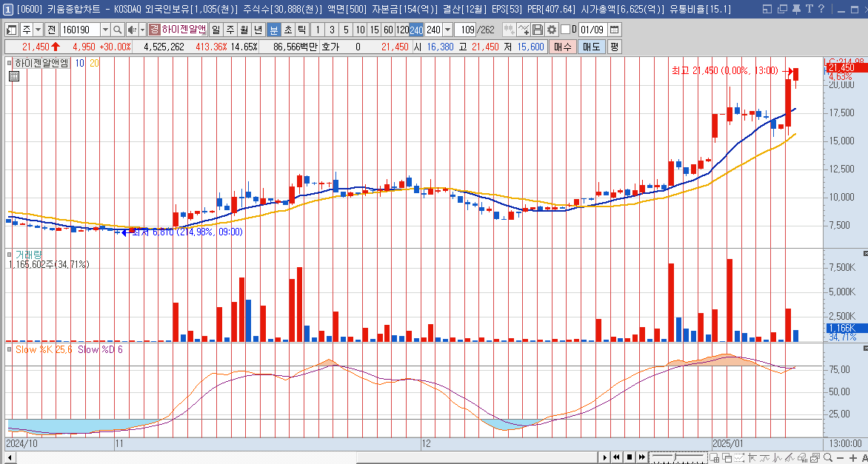Image resolution: width=868 pixels, height=464 pixels.
Task: Click the printer chart icon at bottom toolbar
Action: pos(802,457)
